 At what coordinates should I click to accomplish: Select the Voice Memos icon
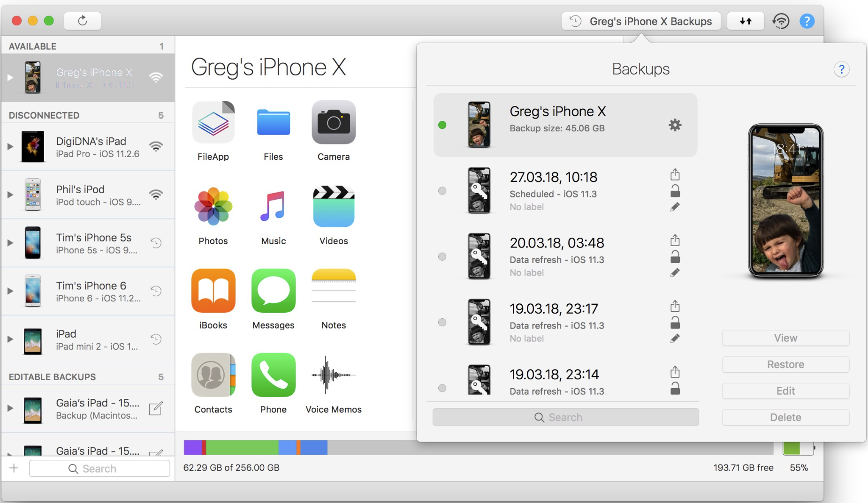[333, 375]
